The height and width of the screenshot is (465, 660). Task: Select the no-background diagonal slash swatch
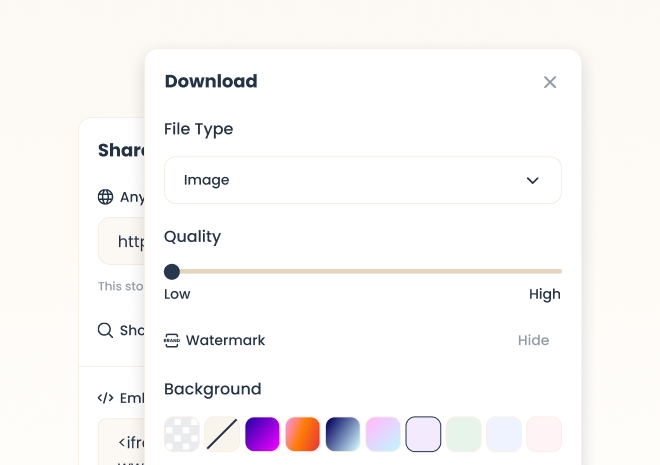tap(222, 434)
